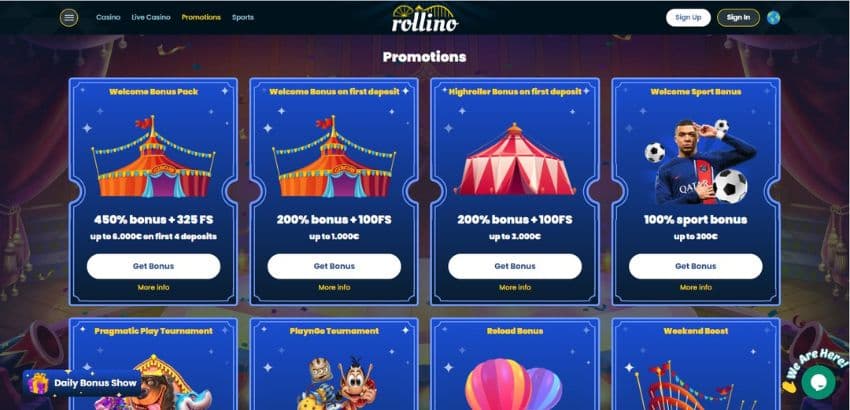Open the hamburger menu icon

click(x=69, y=18)
